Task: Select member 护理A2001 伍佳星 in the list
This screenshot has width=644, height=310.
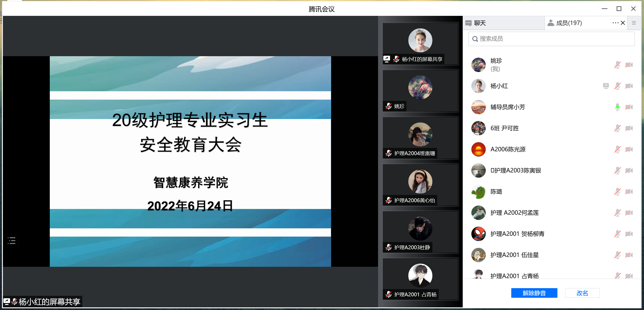Action: tap(551, 255)
